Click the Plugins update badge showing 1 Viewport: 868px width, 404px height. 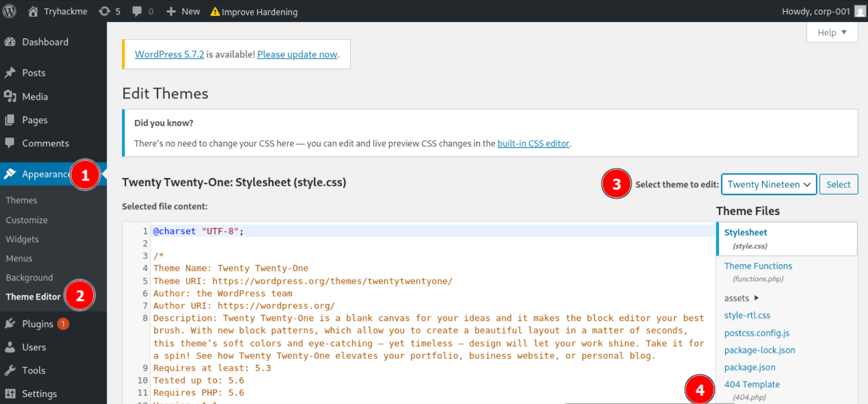pos(63,324)
